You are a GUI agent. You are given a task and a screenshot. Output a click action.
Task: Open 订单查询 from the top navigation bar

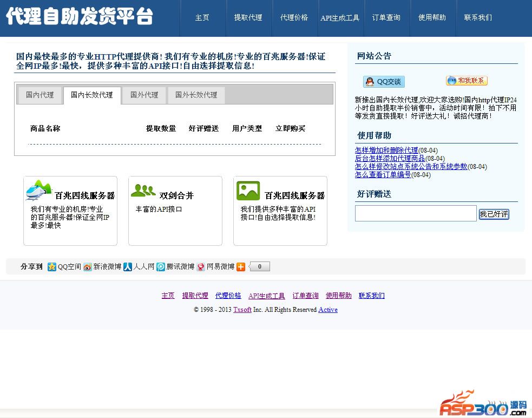pos(386,17)
